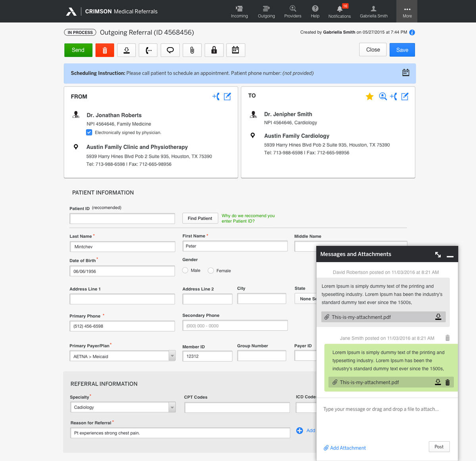Go to the Incoming referrals menu

239,11
